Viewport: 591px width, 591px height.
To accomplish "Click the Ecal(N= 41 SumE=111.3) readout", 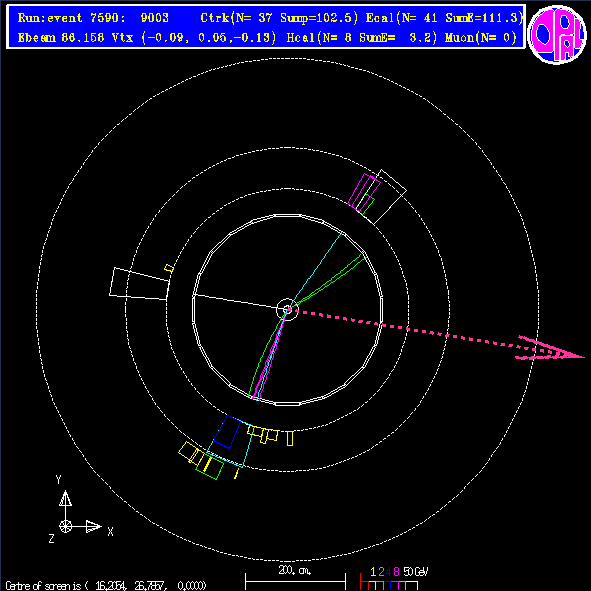I will click(x=444, y=18).
